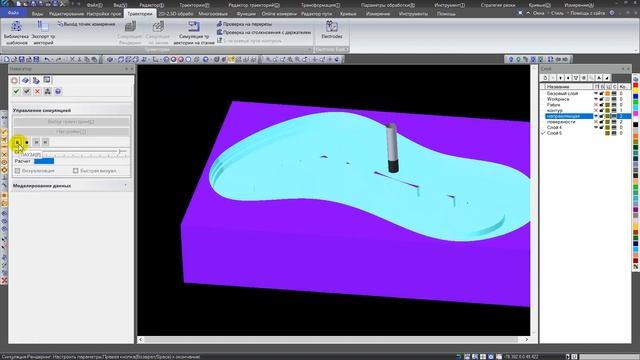
Task: Click the Save icon in quick toolbar
Action: coord(22,60)
